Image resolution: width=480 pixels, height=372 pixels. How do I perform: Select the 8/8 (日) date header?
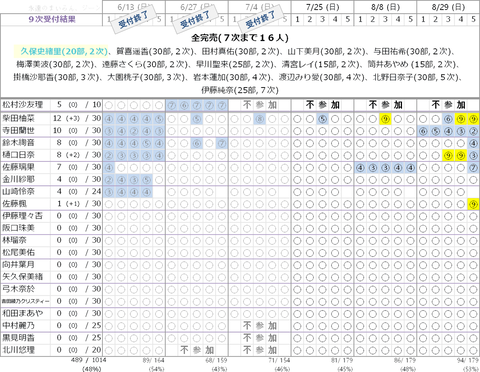pyautogui.click(x=385, y=7)
